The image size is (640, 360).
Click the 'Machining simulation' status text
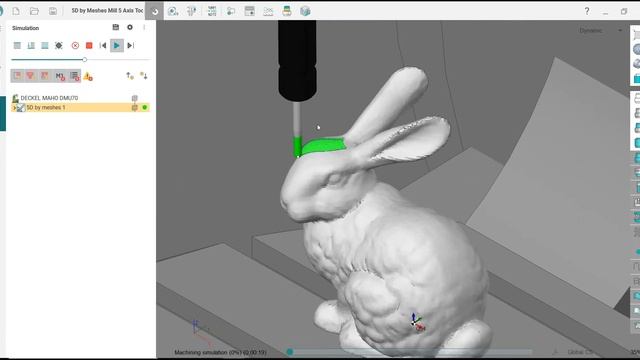(x=220, y=352)
